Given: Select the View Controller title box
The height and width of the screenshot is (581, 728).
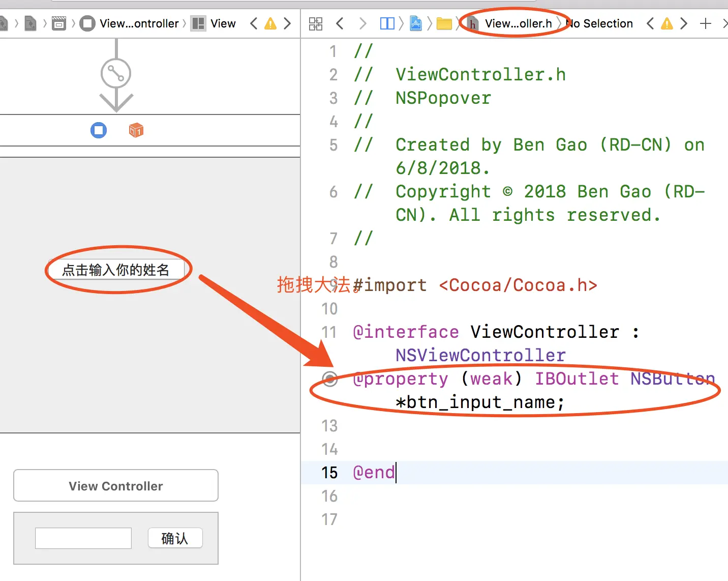Looking at the screenshot, I should pyautogui.click(x=116, y=486).
